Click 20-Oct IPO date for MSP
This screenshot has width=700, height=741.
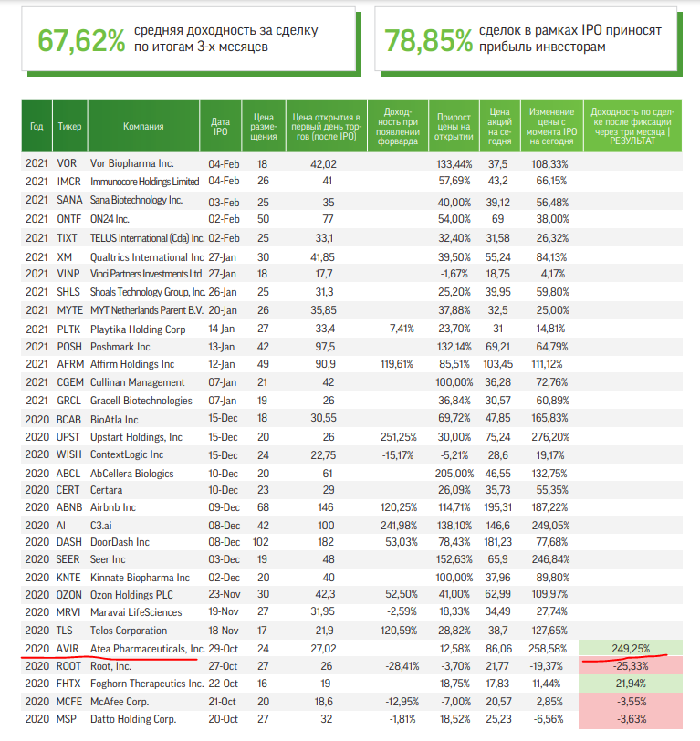(223, 719)
